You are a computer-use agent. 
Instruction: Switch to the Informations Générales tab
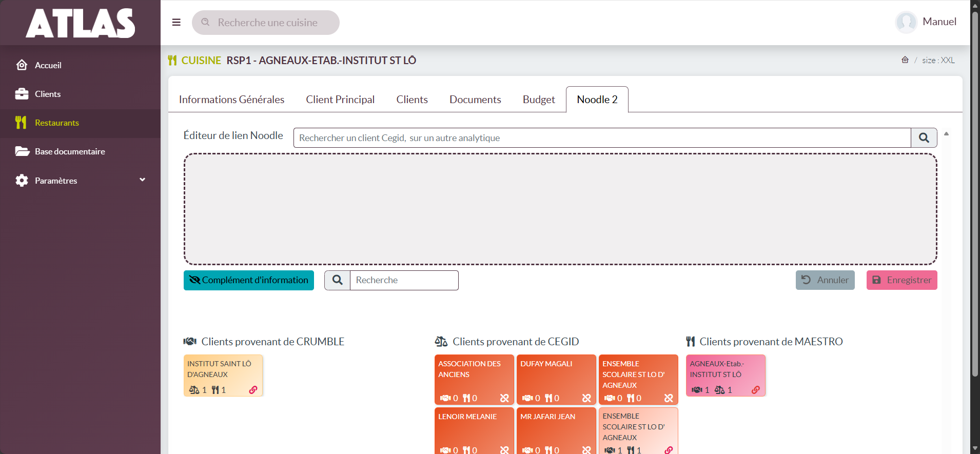231,100
